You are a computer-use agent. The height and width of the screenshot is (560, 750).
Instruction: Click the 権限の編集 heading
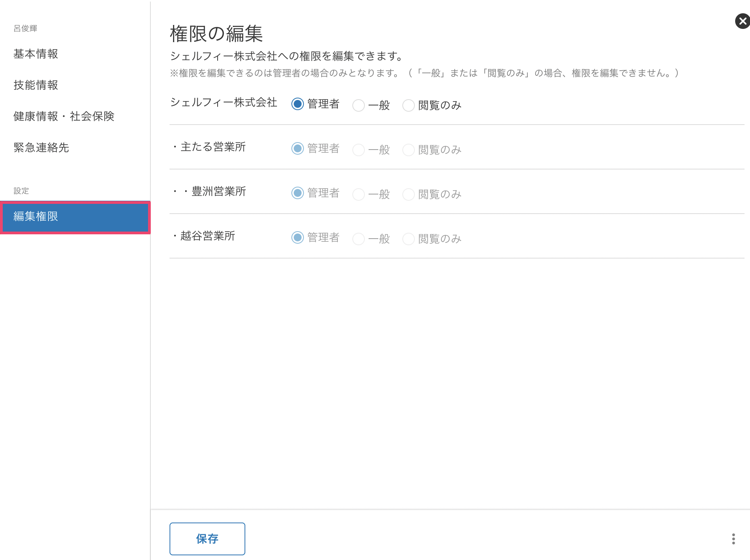216,34
